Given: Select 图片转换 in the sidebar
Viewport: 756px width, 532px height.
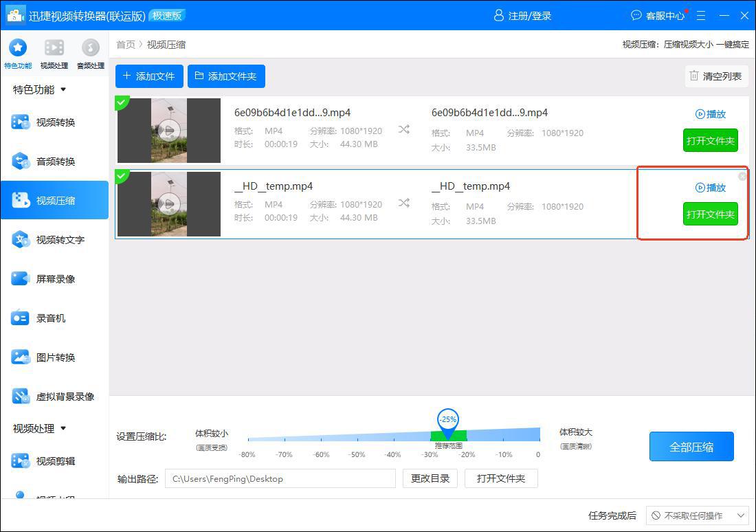Looking at the screenshot, I should 55,357.
